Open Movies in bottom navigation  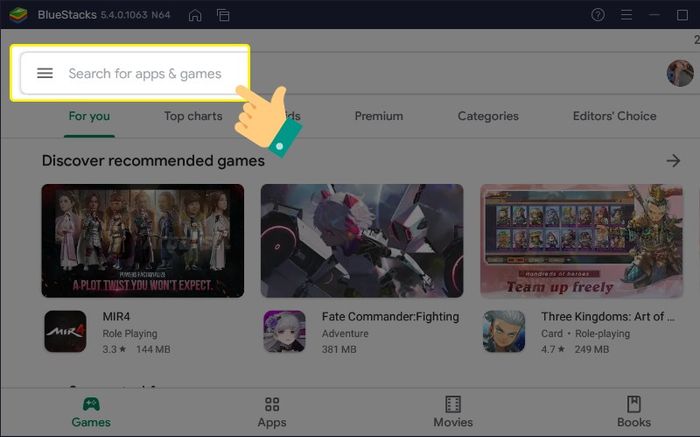453,411
